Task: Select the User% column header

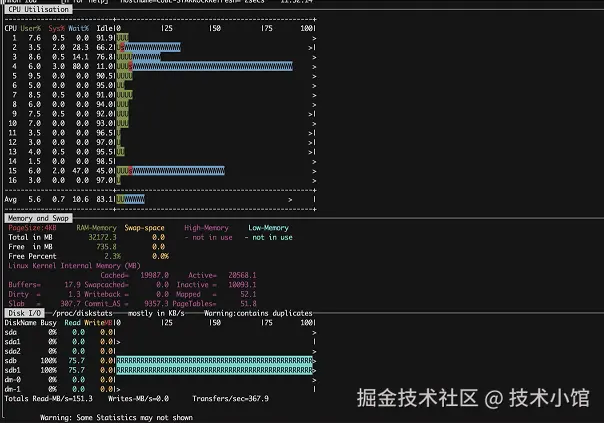Action: tap(30, 28)
